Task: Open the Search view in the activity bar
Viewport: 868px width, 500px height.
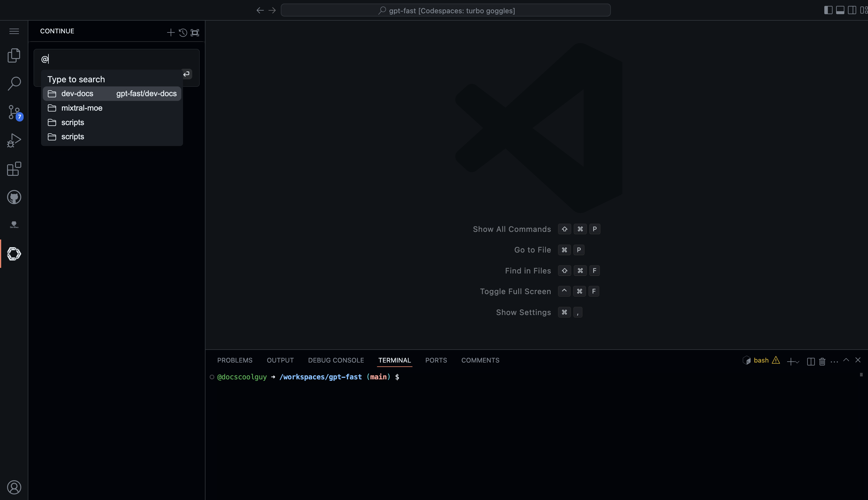Action: pos(14,83)
